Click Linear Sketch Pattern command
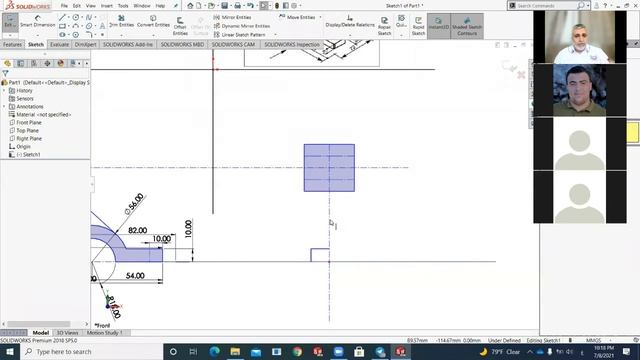 [240, 35]
